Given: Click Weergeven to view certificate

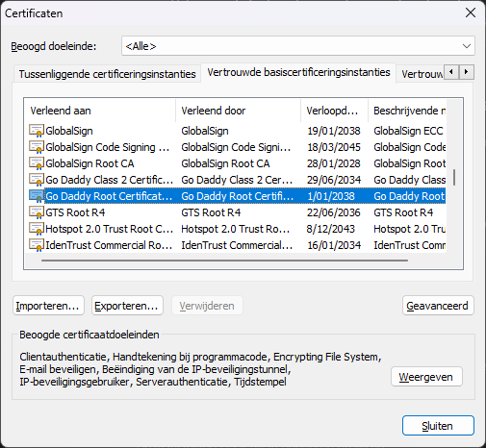Looking at the screenshot, I should 426,377.
